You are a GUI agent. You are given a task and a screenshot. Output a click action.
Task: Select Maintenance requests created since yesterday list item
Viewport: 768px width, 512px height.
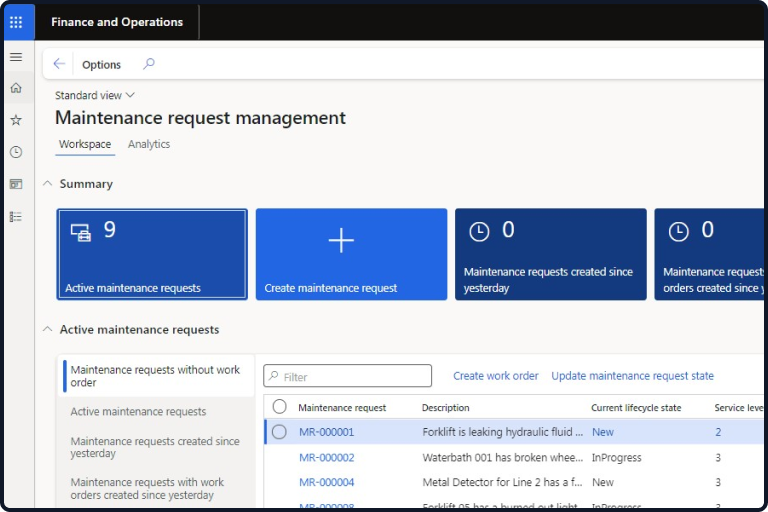pos(155,447)
